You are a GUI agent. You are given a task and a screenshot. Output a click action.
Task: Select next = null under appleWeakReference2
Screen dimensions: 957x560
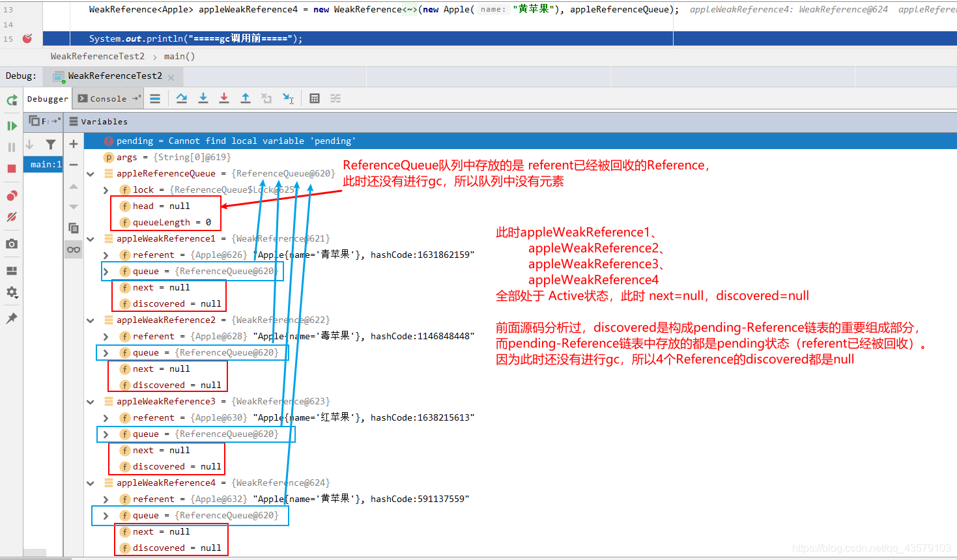click(520, 369)
